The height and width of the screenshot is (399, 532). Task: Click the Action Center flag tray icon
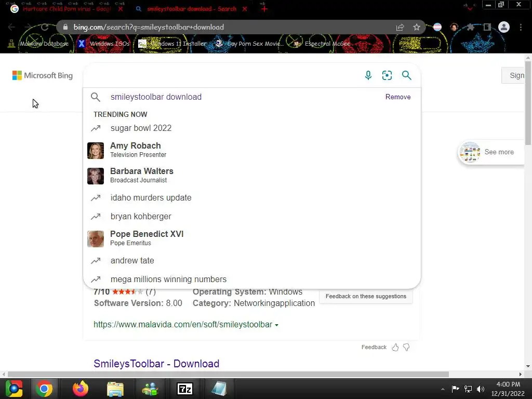point(455,389)
